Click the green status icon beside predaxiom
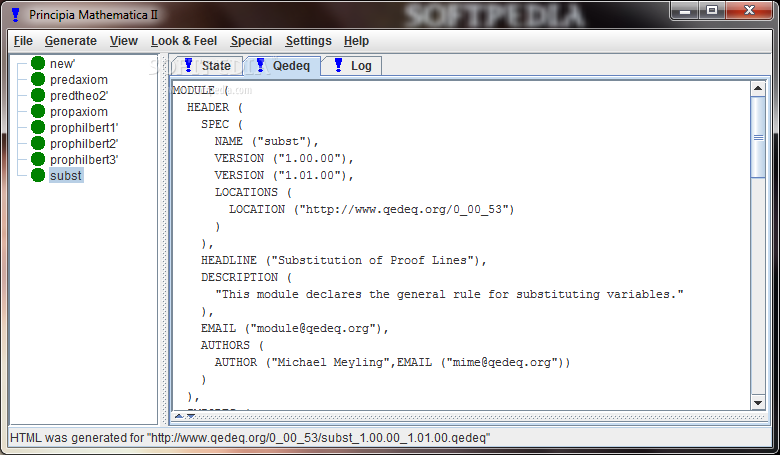The image size is (780, 455). pos(38,79)
